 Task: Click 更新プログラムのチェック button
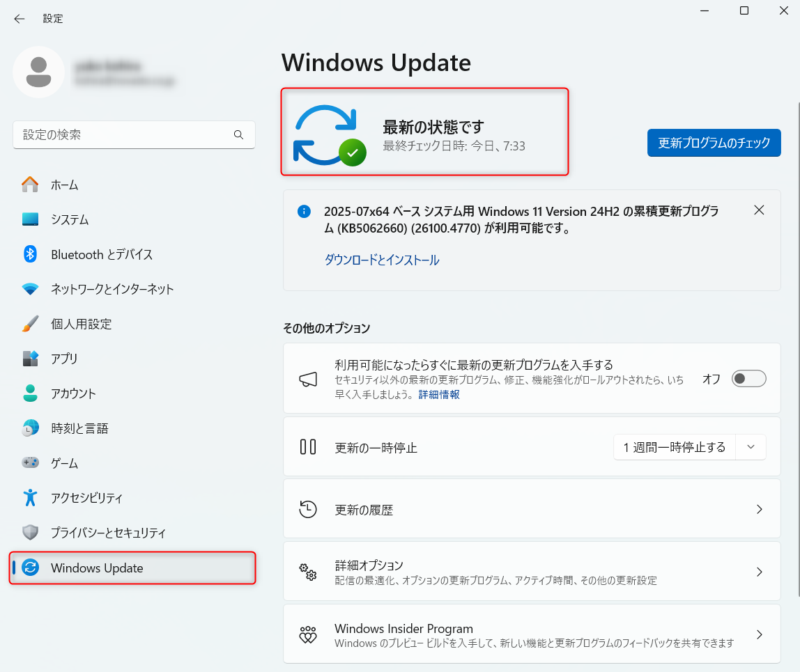[x=714, y=143]
